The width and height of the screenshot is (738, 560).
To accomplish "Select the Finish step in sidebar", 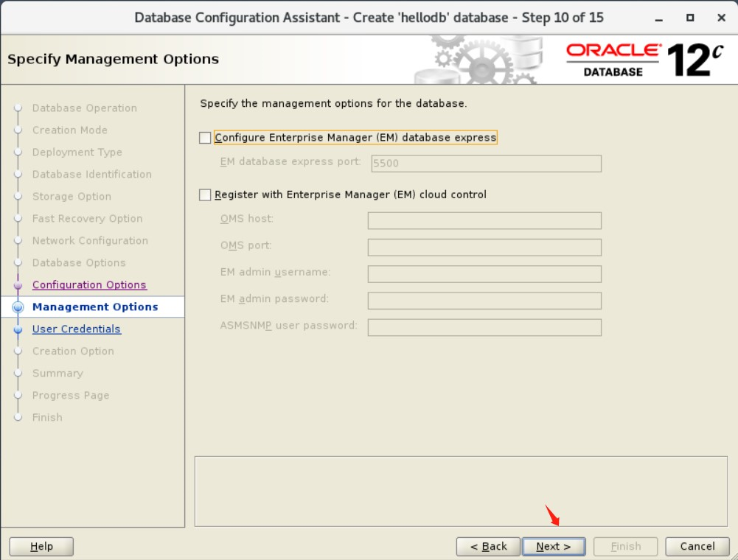I will (x=47, y=417).
